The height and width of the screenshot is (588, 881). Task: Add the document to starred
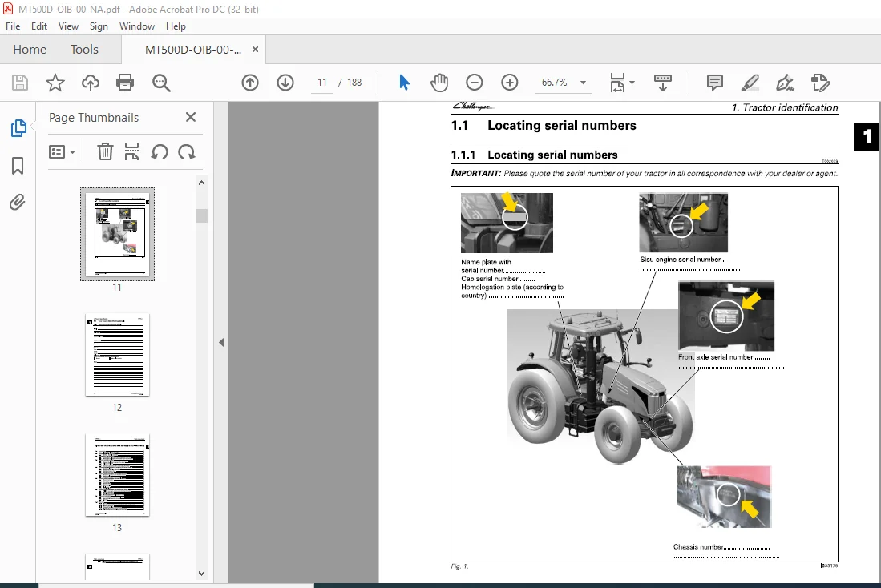point(55,83)
